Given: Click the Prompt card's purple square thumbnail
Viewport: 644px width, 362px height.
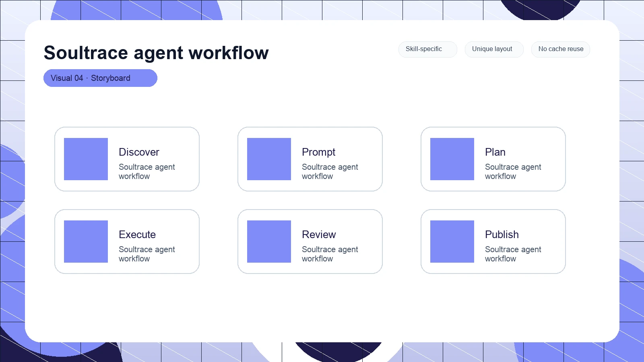Looking at the screenshot, I should pyautogui.click(x=269, y=159).
